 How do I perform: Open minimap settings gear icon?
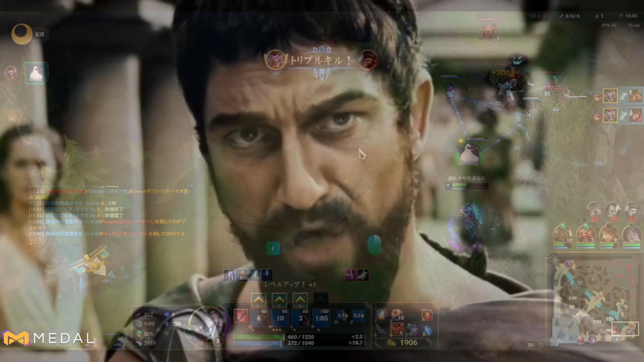coord(541,345)
